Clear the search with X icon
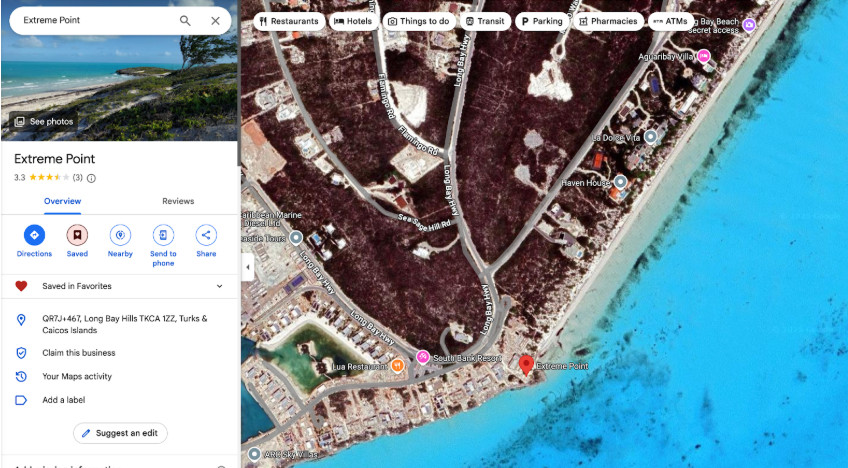 215,21
